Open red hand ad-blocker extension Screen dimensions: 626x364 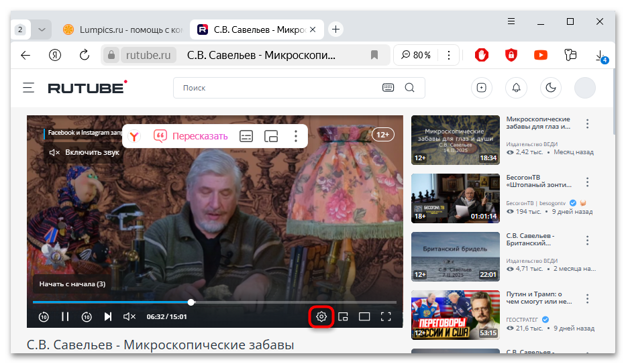(x=482, y=55)
